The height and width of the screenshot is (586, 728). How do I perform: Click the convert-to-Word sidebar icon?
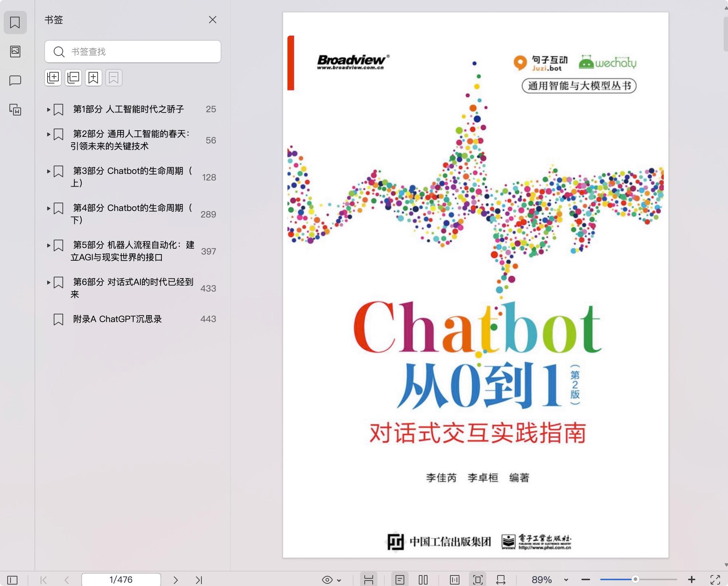15,109
